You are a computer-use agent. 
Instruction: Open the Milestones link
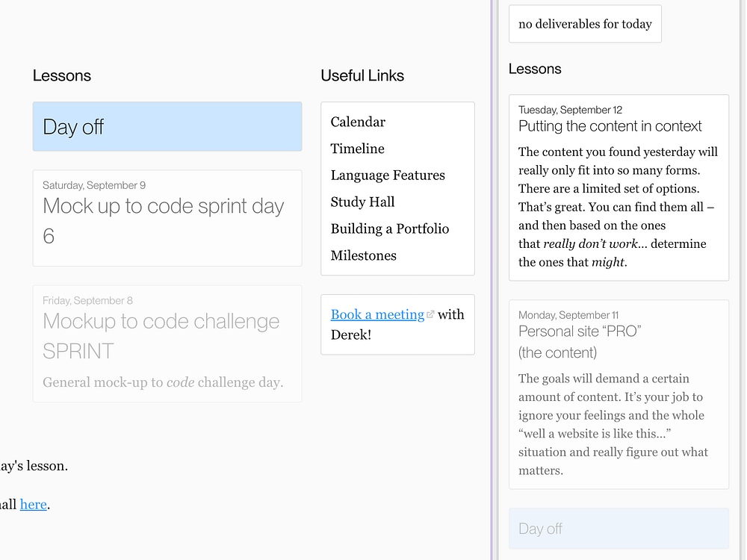pyautogui.click(x=363, y=255)
